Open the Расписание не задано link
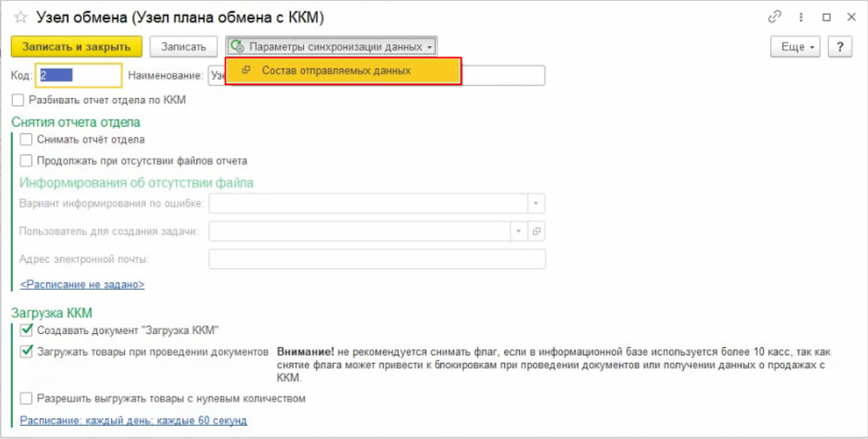868x439 pixels. [82, 284]
